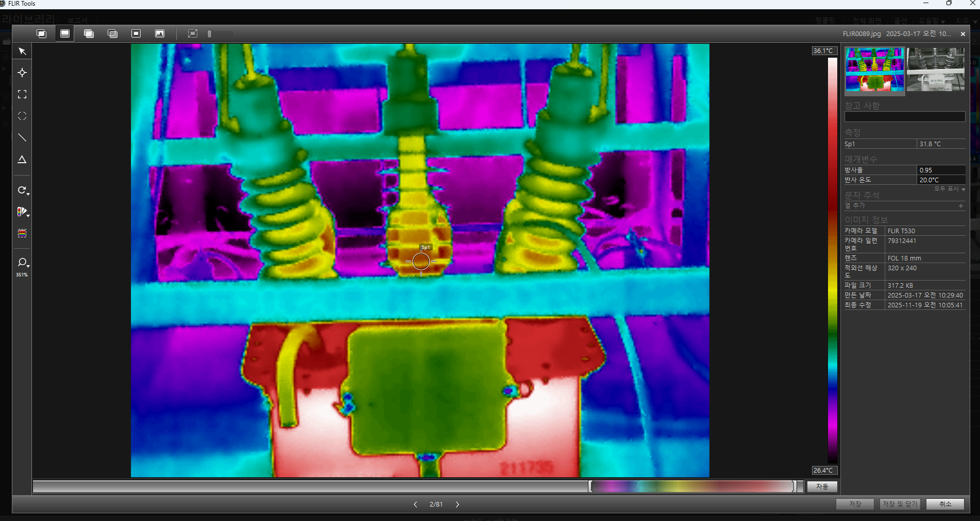Click the color isotherm region icon
980x521 pixels.
point(22,233)
